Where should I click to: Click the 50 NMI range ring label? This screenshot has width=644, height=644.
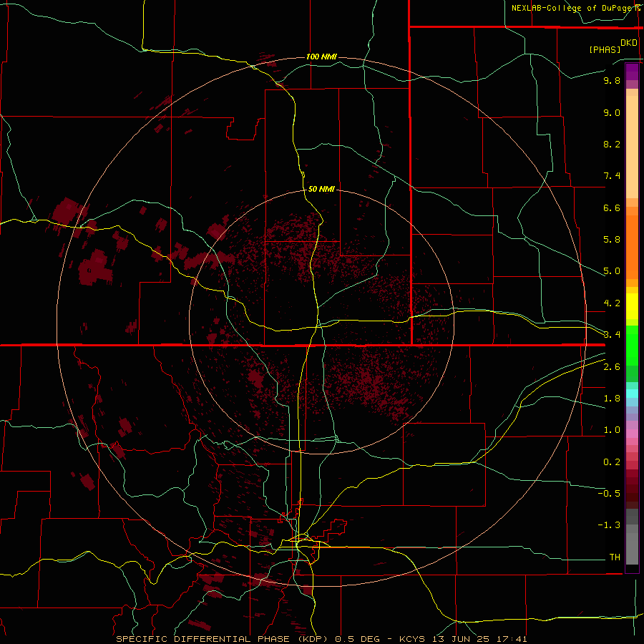321,189
